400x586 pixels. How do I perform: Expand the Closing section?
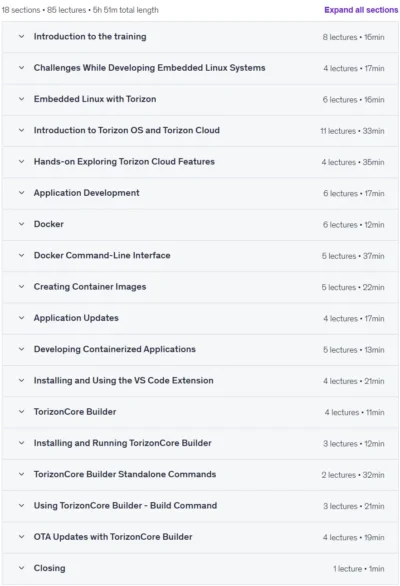[x=200, y=568]
